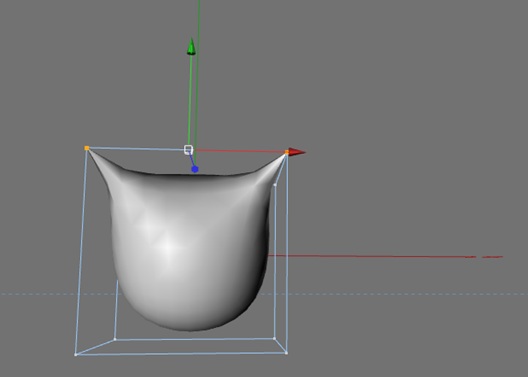Click the white square gizmo center handle

189,150
